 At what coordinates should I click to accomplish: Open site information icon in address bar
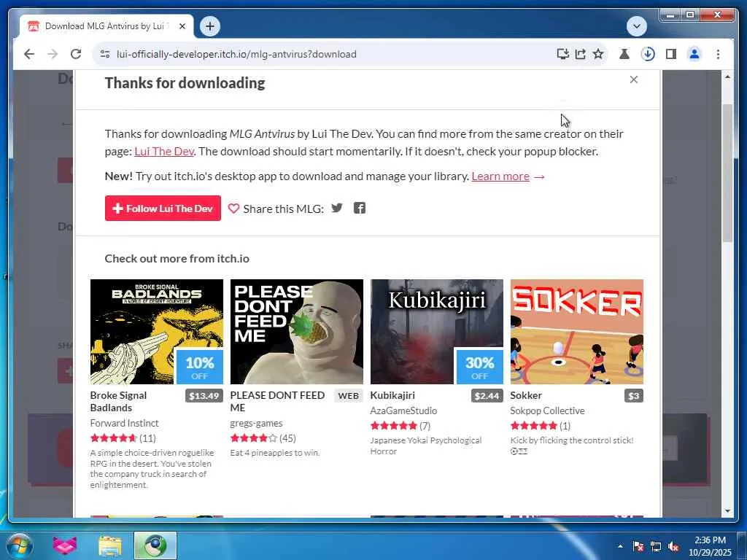coord(105,54)
